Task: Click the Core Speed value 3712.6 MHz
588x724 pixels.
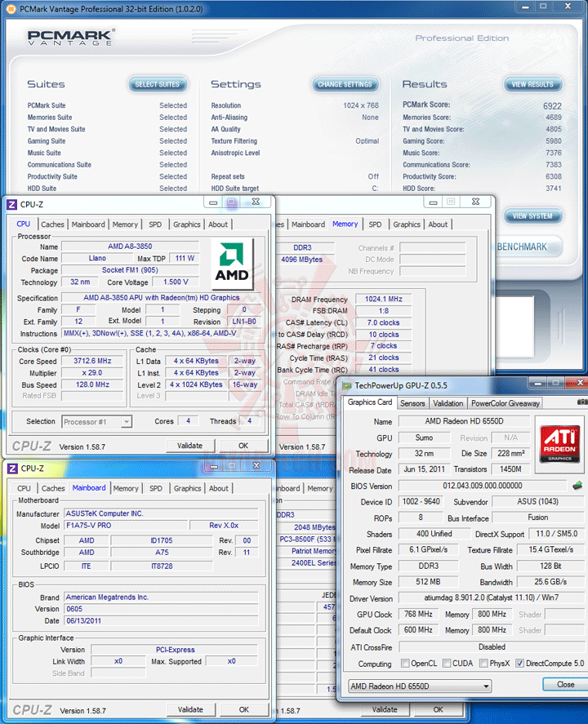Action: pyautogui.click(x=92, y=361)
